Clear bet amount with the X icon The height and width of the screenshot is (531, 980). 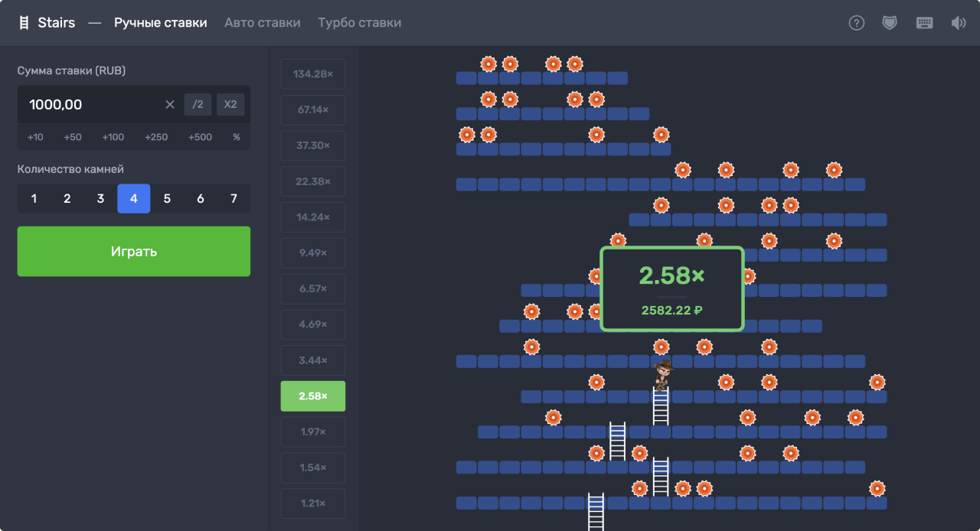[170, 105]
